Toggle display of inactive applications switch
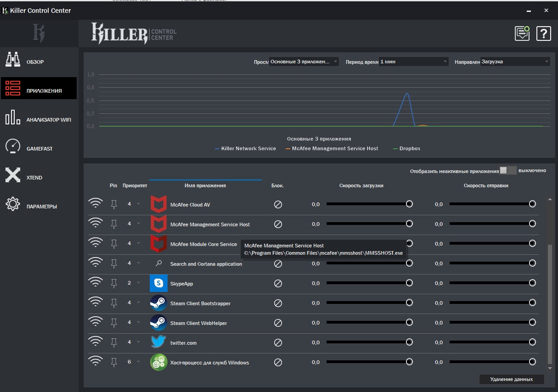Viewport: 558px width, 392px height. [x=507, y=170]
